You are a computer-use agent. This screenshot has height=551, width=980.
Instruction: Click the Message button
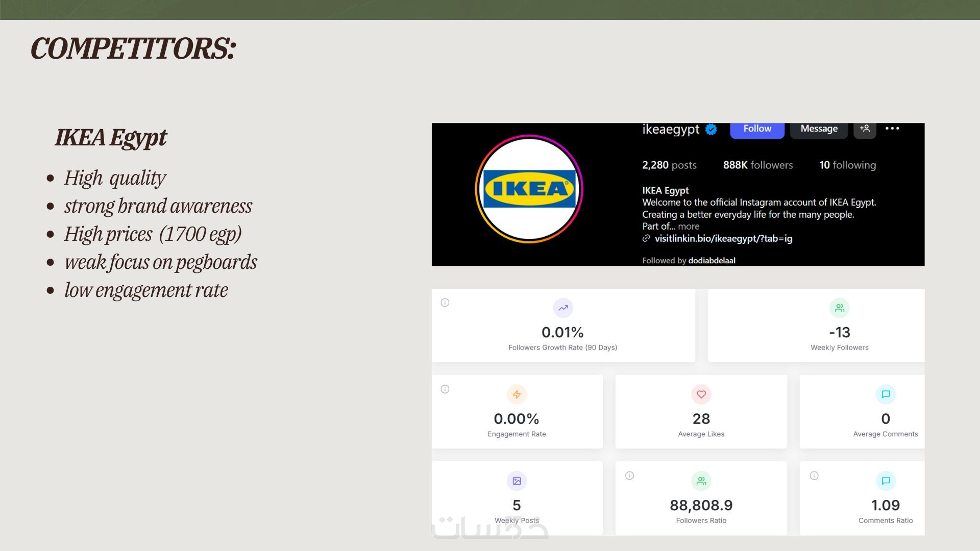click(819, 129)
